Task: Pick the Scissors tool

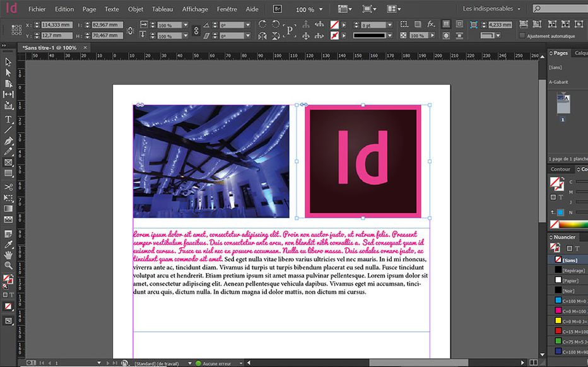Action: click(x=8, y=187)
